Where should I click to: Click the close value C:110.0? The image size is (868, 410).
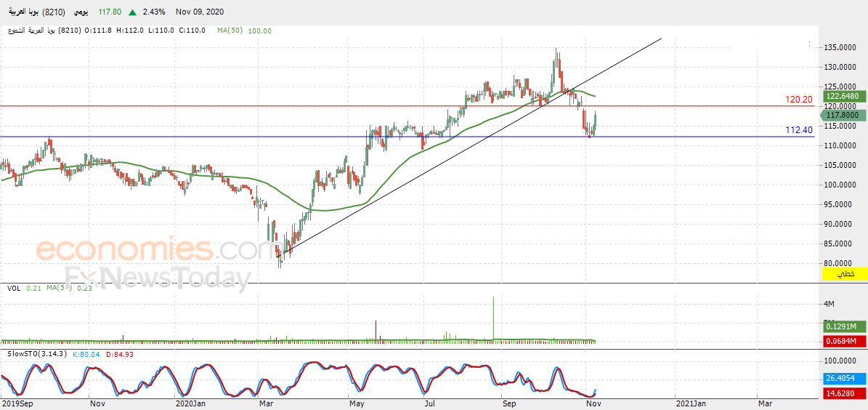point(192,31)
